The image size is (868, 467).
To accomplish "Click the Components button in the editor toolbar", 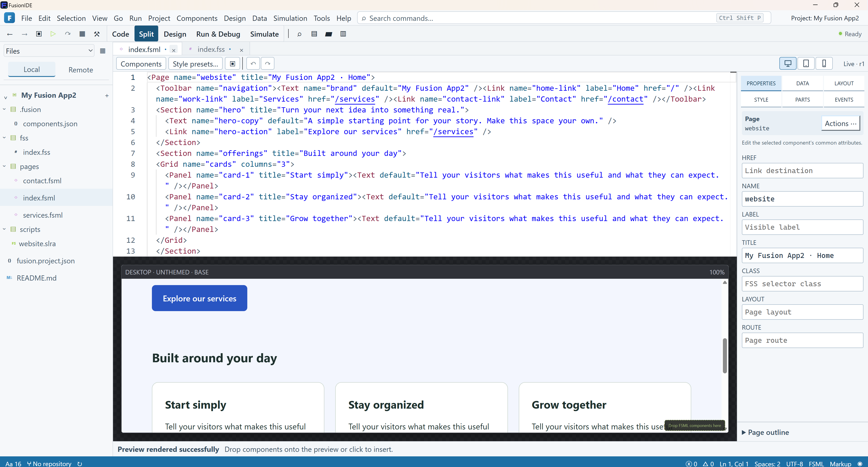I will pyautogui.click(x=141, y=64).
